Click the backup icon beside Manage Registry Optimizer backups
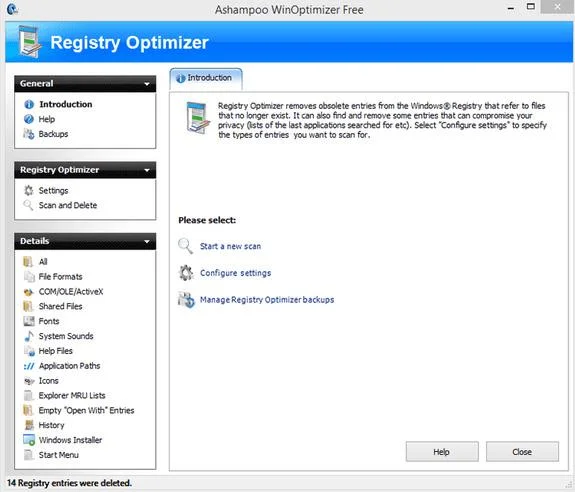Image resolution: width=575 pixels, height=492 pixels. click(x=186, y=300)
